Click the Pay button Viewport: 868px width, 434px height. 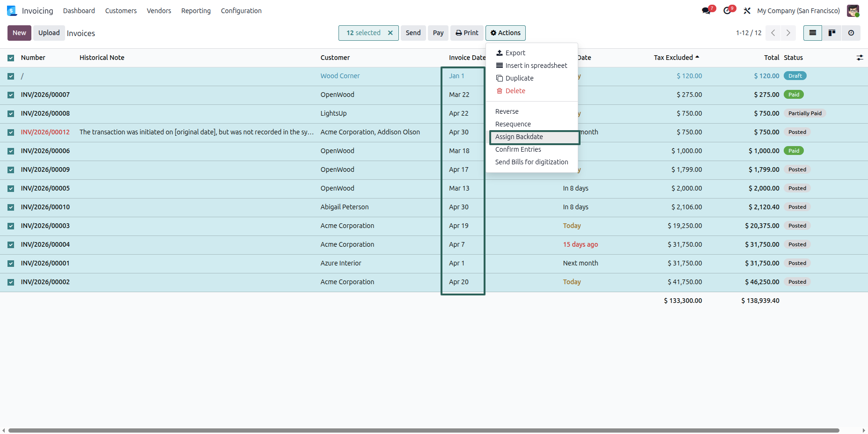coord(438,33)
